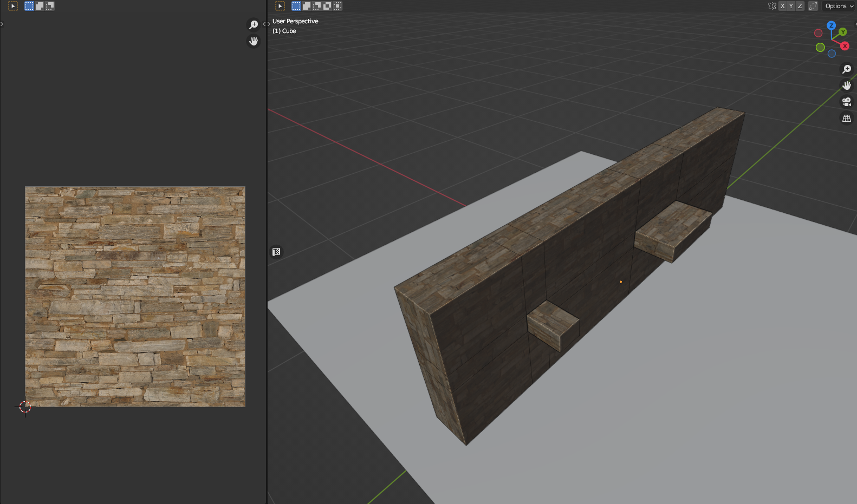Set UV editor selection mode to extend
Viewport: 857px width, 504px height.
[40, 6]
